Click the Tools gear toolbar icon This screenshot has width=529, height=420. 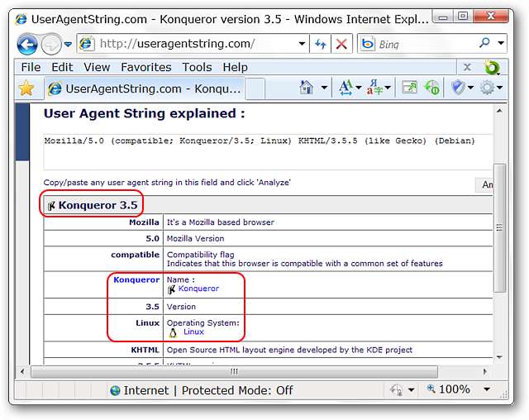(487, 87)
